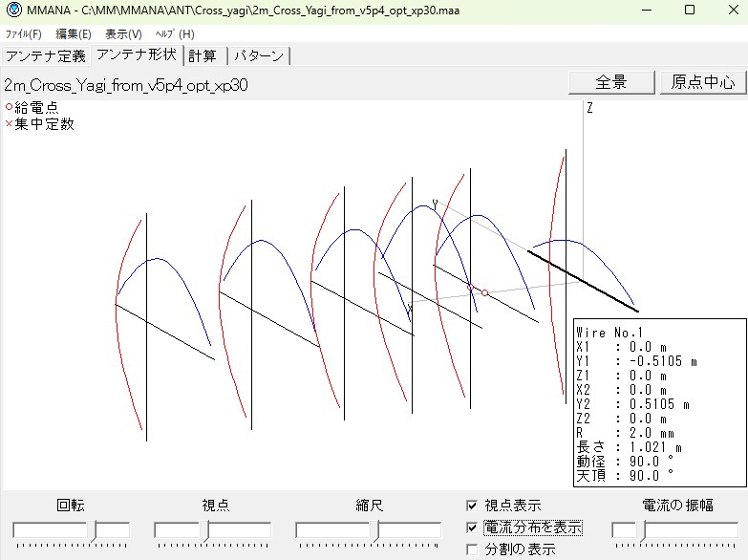Click the Z axis label in view

point(589,108)
